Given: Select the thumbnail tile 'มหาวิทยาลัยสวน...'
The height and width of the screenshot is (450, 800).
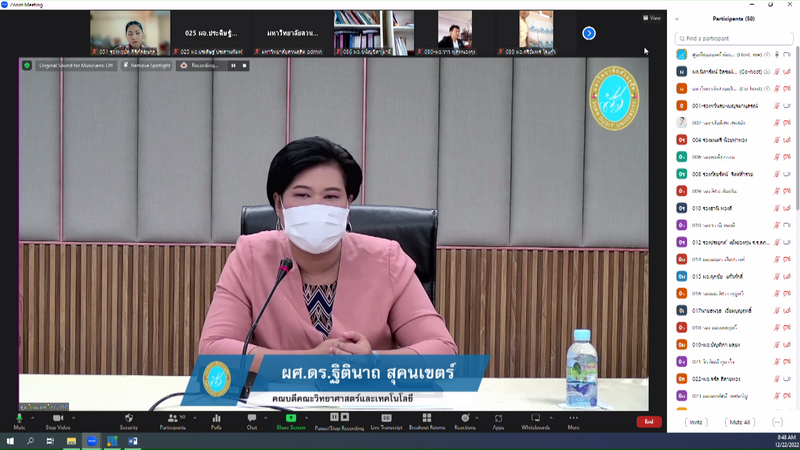Looking at the screenshot, I should (x=293, y=33).
